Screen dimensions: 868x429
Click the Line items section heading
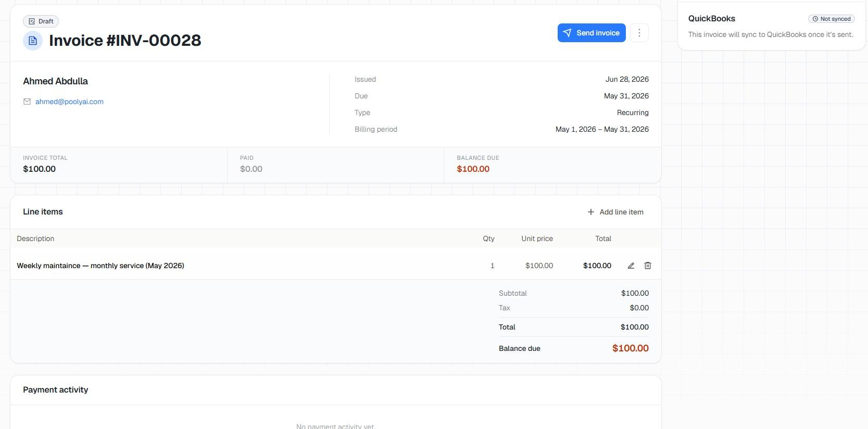point(43,212)
